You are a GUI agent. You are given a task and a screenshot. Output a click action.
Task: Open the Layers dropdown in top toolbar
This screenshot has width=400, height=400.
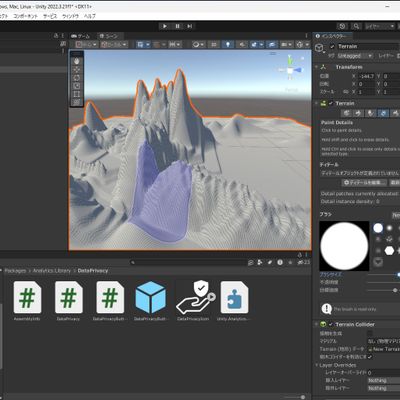coord(379,26)
